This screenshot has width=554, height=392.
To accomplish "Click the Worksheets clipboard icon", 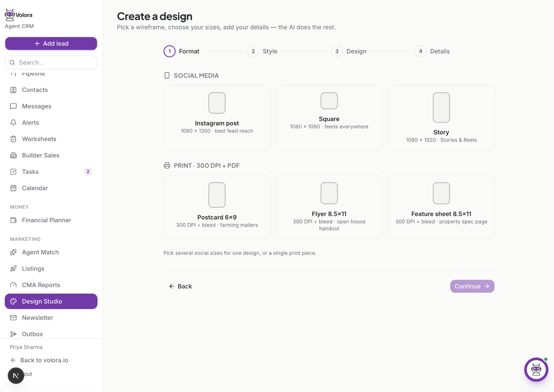I will (13, 139).
